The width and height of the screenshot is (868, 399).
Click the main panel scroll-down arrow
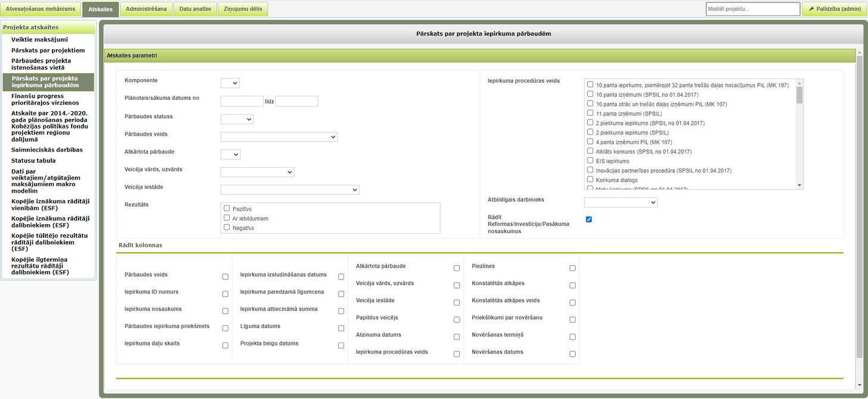[859, 385]
